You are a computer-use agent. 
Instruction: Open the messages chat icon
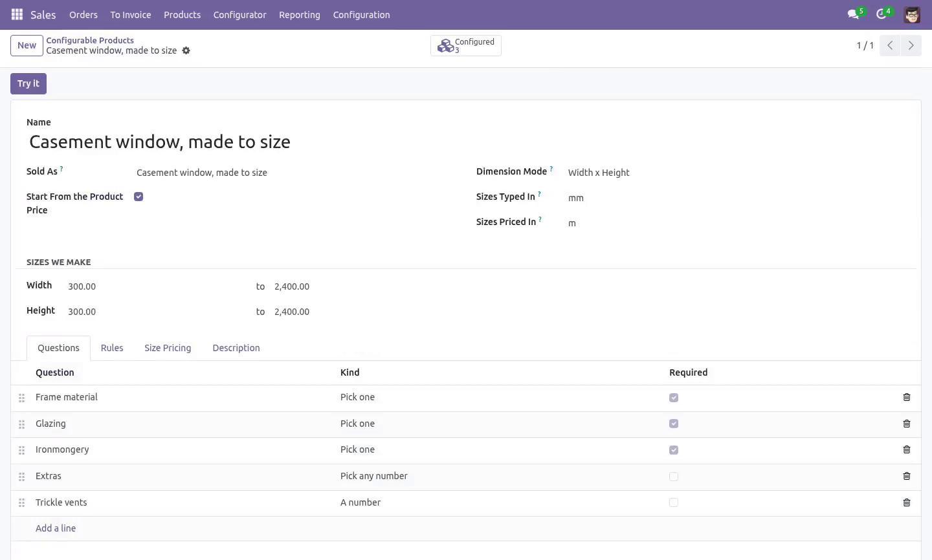pos(853,14)
